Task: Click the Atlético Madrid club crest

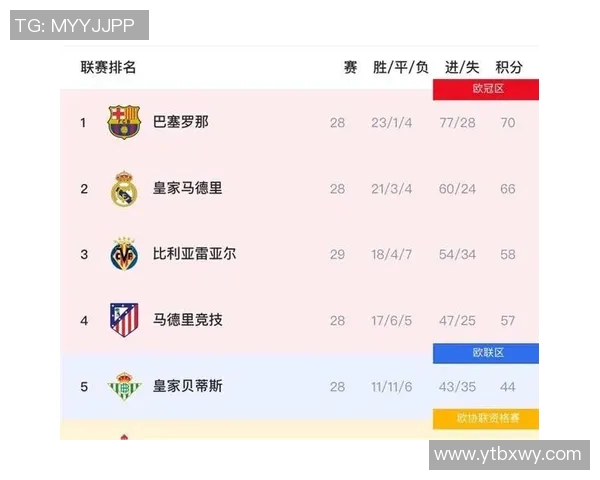Action: (x=124, y=320)
